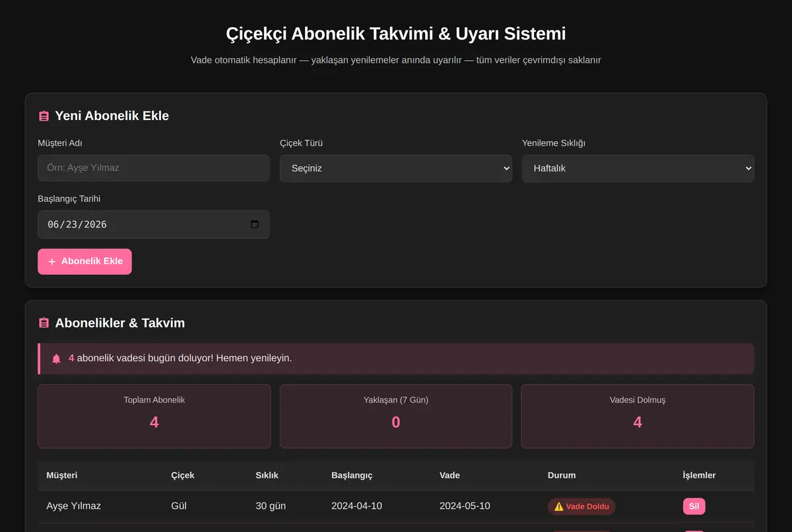Screen dimensions: 792x532
Task: Click the Vadesi Dolmuş stat card
Action: 638,416
